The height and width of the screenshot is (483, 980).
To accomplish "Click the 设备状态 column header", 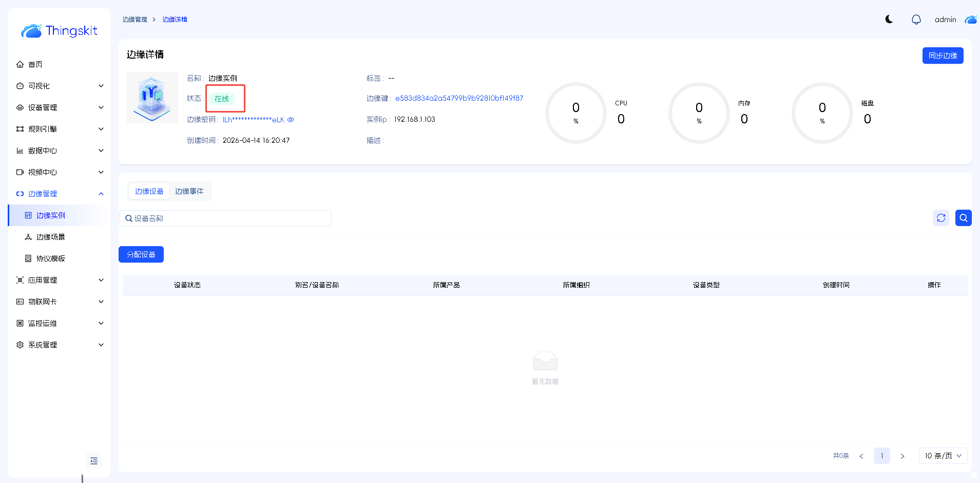I will (187, 285).
